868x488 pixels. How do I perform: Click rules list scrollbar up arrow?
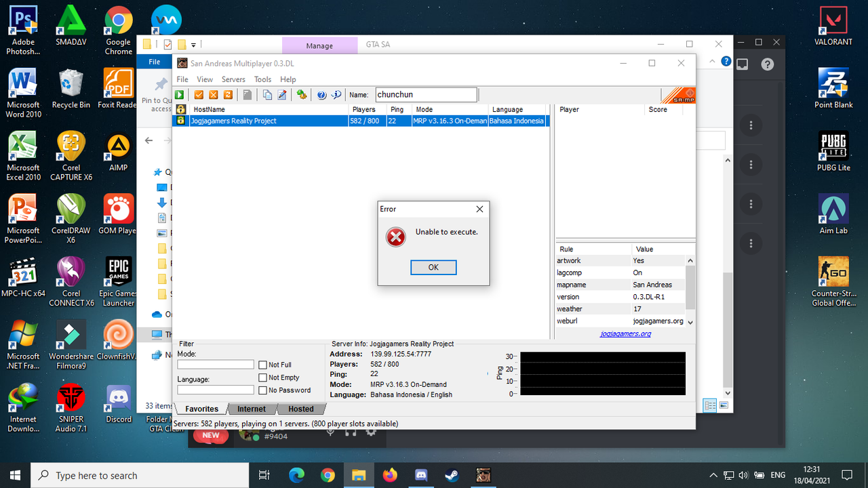click(690, 260)
